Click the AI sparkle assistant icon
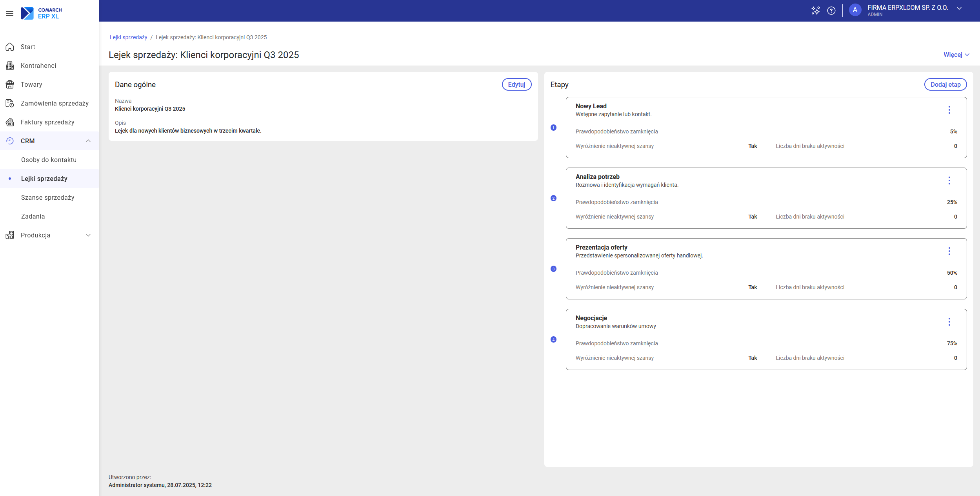 tap(816, 11)
